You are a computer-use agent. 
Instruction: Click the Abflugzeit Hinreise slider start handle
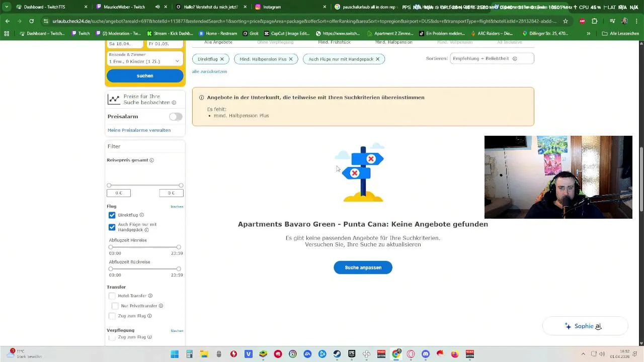pyautogui.click(x=111, y=247)
